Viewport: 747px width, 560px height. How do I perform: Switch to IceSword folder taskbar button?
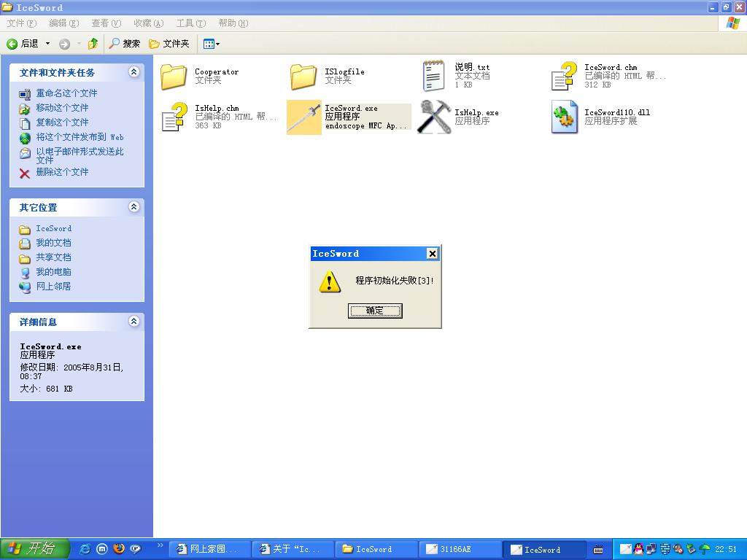click(x=376, y=550)
